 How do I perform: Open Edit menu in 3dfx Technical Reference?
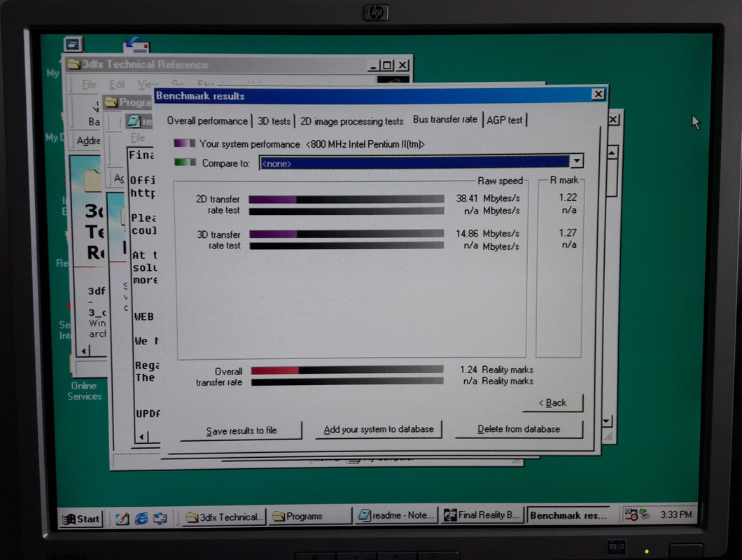117,84
